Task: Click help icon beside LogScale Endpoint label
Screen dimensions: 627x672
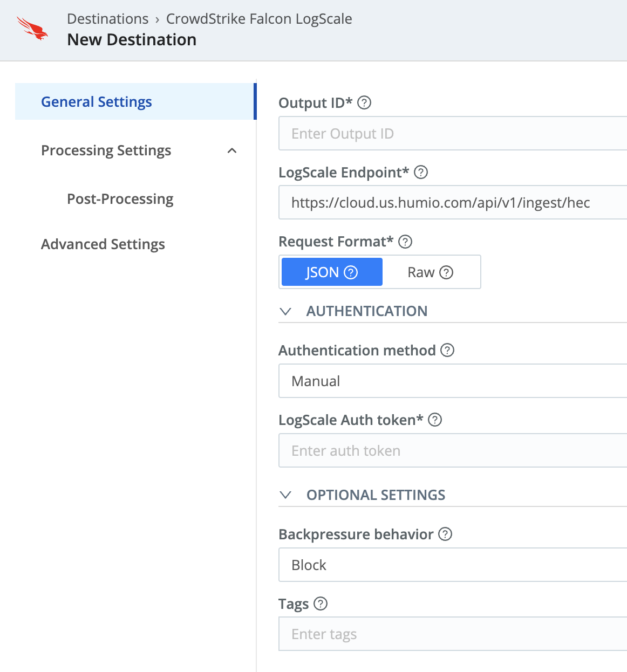Action: (421, 172)
